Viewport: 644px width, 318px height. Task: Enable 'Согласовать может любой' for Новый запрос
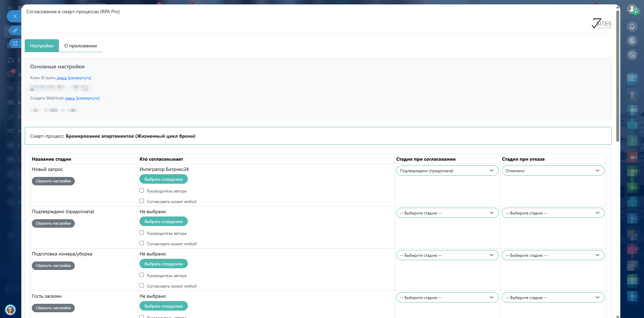click(x=142, y=201)
